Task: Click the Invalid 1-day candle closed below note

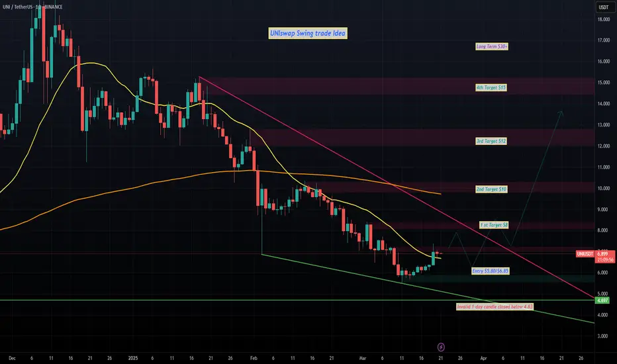Action: click(x=495, y=306)
